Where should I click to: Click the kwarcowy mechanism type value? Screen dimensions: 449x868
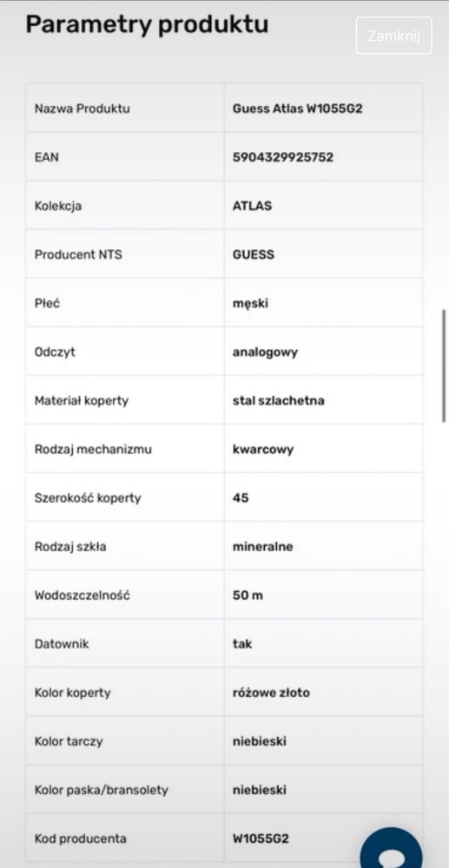pyautogui.click(x=263, y=450)
